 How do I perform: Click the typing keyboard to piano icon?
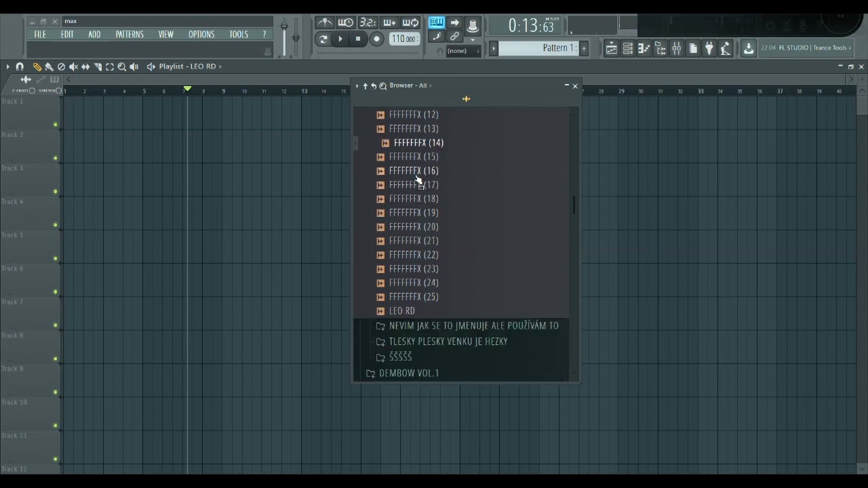coord(436,23)
